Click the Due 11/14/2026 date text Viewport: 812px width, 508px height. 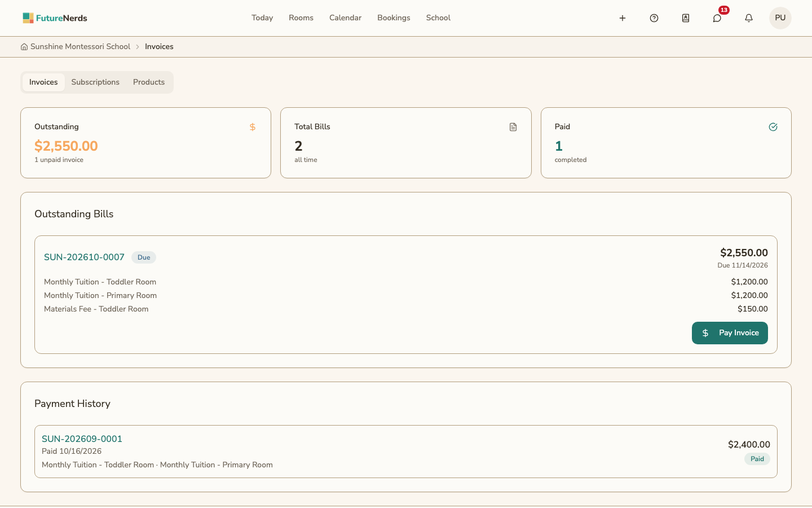(743, 265)
